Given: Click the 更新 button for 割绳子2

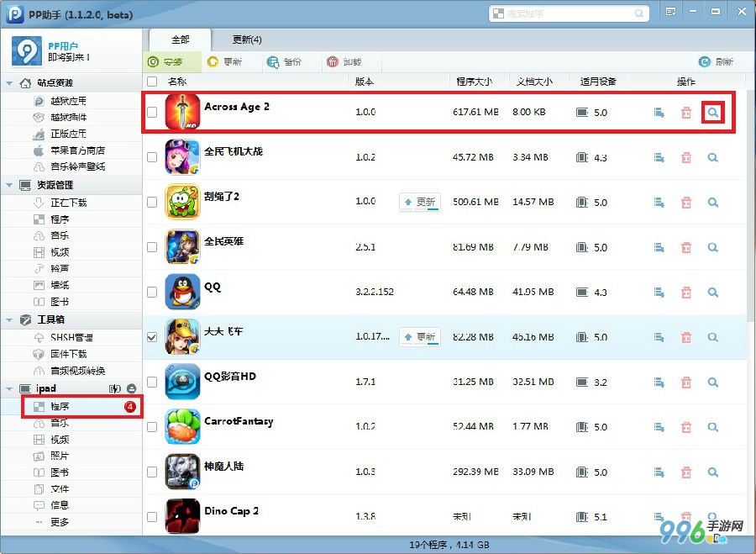Looking at the screenshot, I should 420,202.
